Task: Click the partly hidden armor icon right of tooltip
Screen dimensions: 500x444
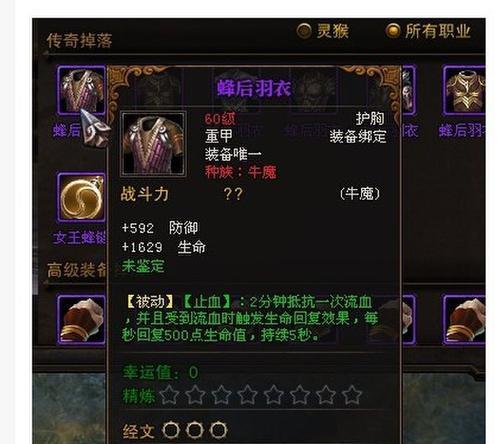Action: [409, 90]
